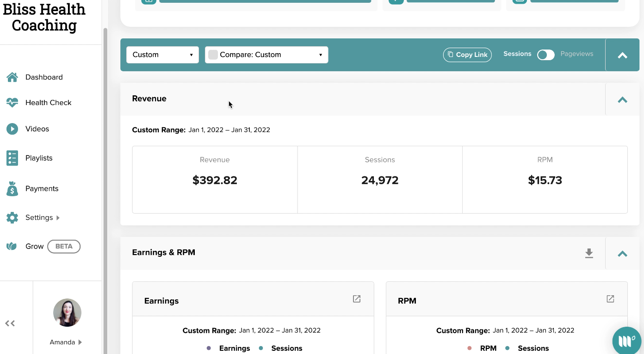Click Bliss Health Coaching title
This screenshot has height=354, width=644.
(44, 17)
